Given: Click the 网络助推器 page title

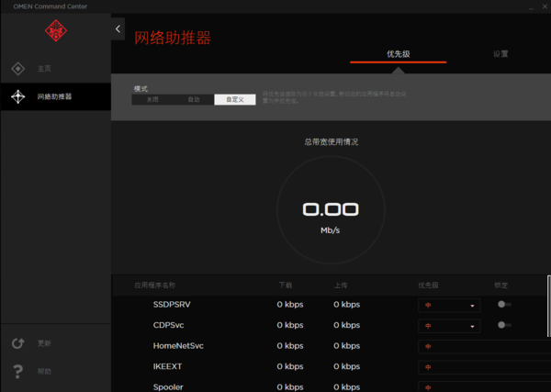Looking at the screenshot, I should click(x=173, y=38).
